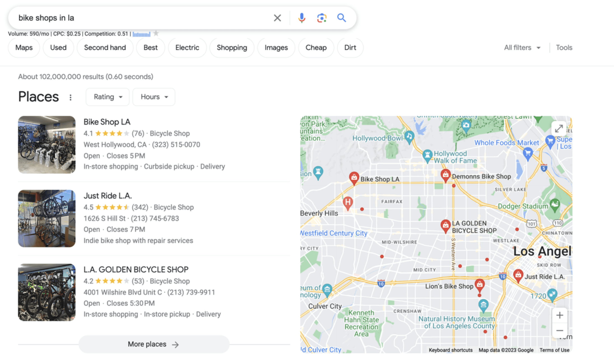Clear the search box with the X icon
The height and width of the screenshot is (364, 614).
[x=277, y=18]
